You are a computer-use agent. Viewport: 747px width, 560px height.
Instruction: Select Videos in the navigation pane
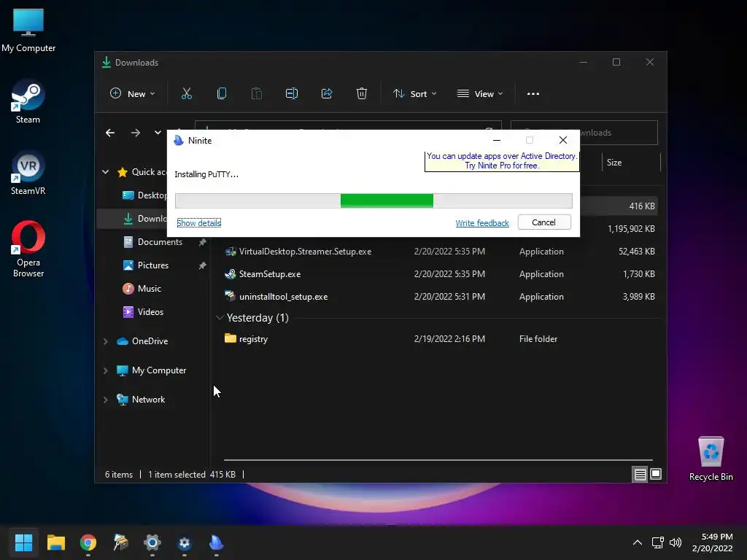tap(150, 312)
